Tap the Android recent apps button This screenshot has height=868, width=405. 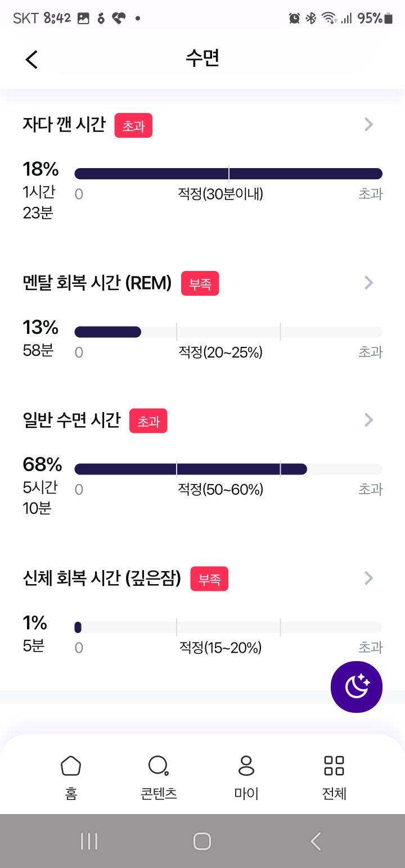[89, 841]
